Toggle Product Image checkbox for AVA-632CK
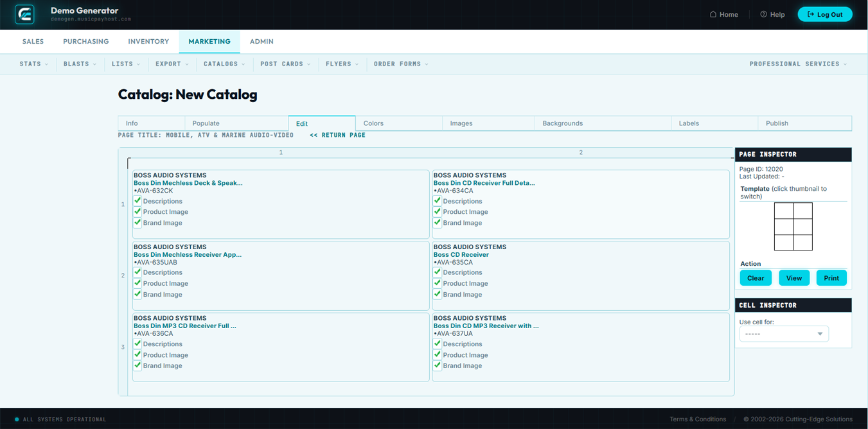 [137, 211]
